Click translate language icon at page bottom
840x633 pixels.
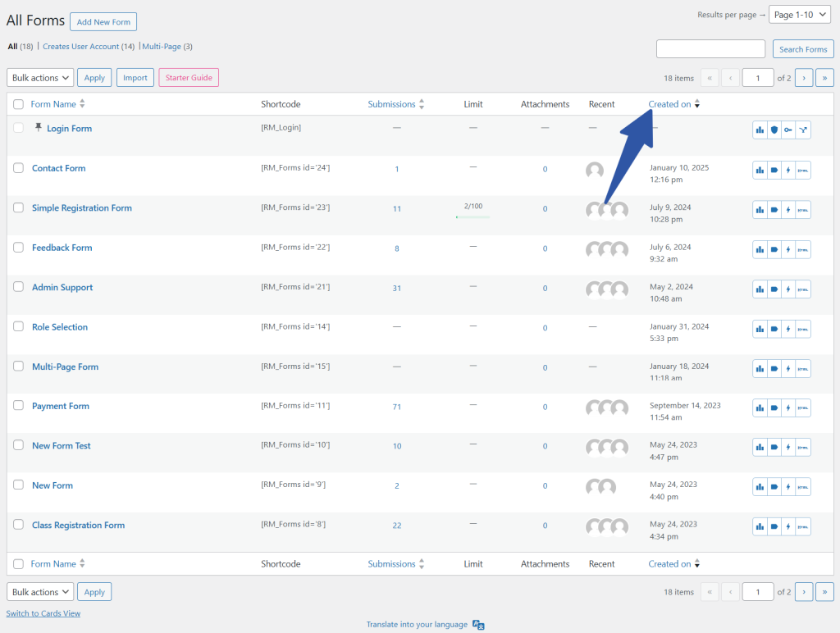tap(478, 625)
